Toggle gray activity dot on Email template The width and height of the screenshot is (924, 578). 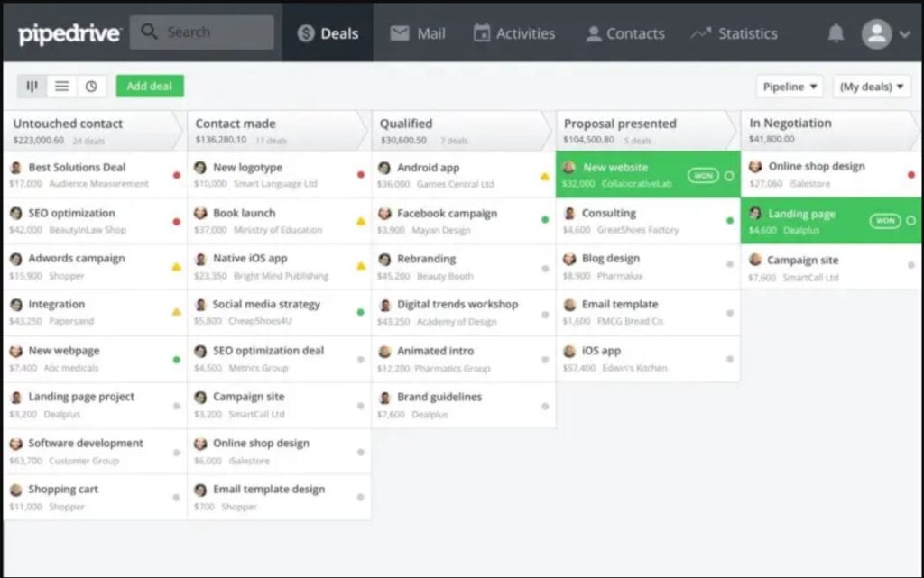(729, 313)
